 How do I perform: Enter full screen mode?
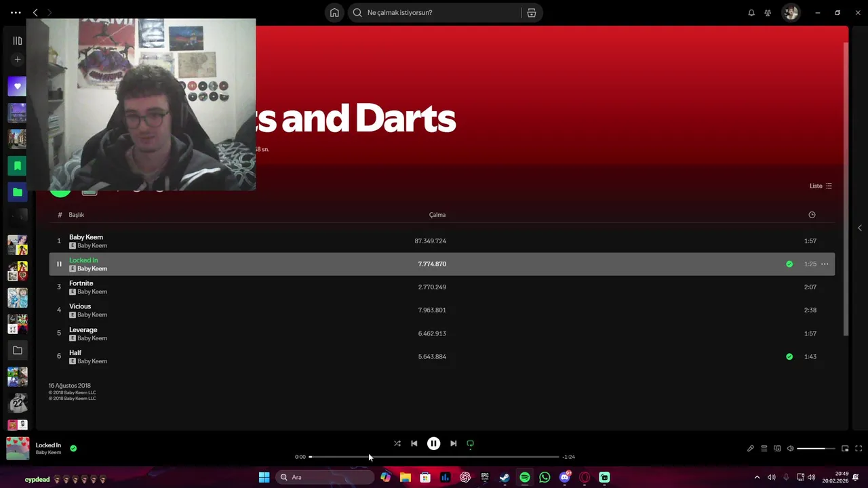pyautogui.click(x=859, y=448)
